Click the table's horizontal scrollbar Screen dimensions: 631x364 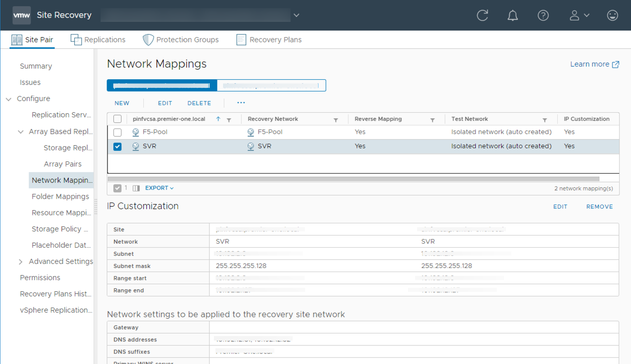(x=354, y=179)
